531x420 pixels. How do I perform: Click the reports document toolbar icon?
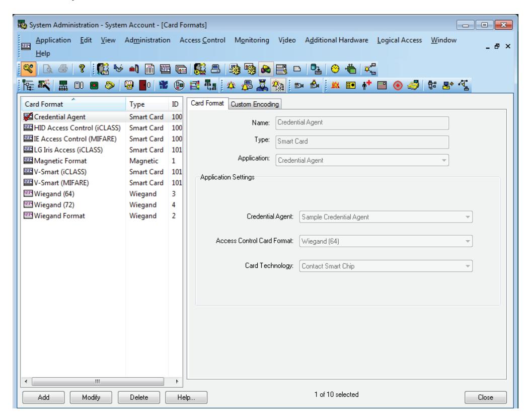tap(149, 69)
